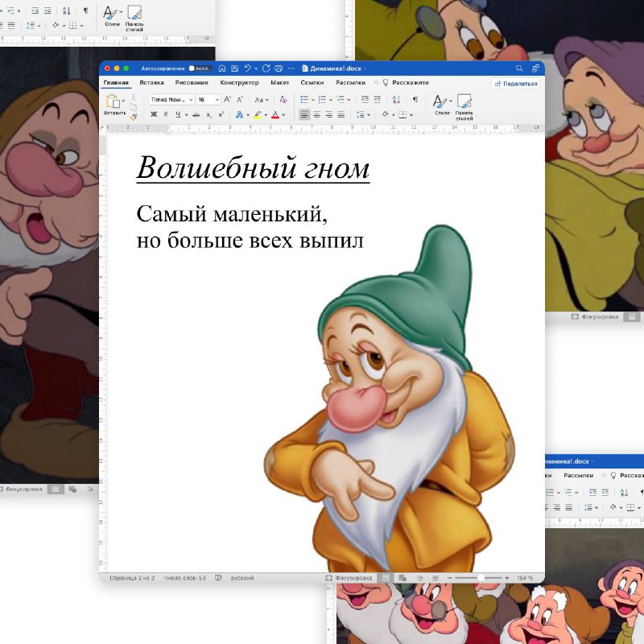
Task: Toggle subscript formatting
Action: [208, 115]
